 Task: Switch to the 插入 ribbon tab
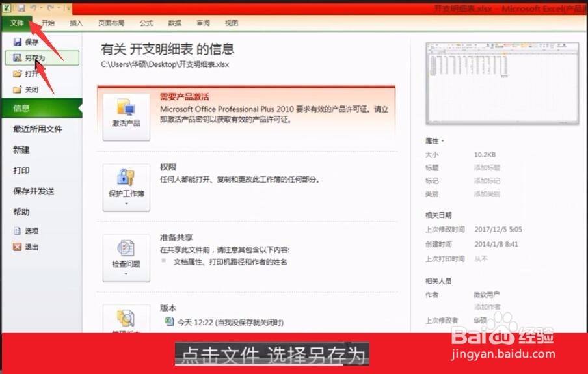tap(76, 23)
